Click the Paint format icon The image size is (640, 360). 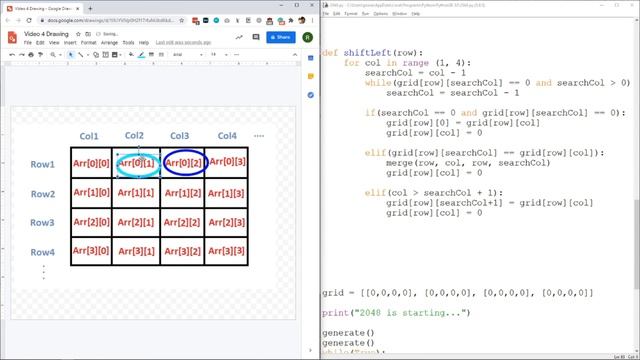tap(40, 55)
